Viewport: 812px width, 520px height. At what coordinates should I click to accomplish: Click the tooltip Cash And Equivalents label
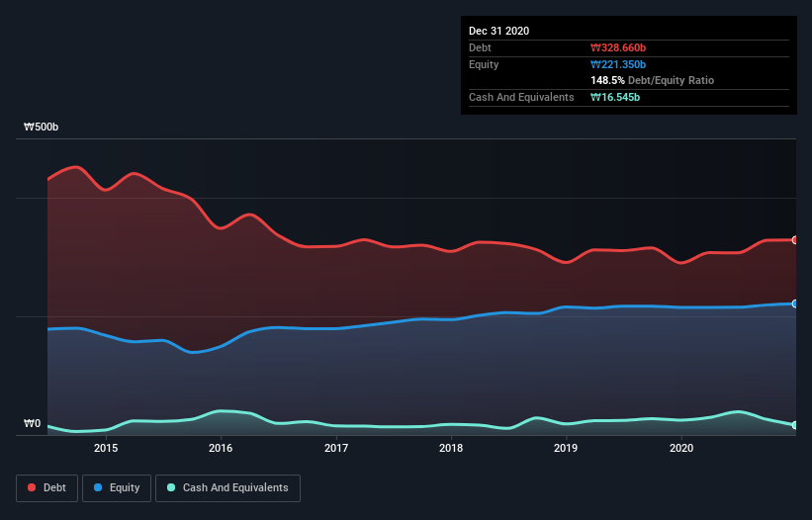[521, 97]
